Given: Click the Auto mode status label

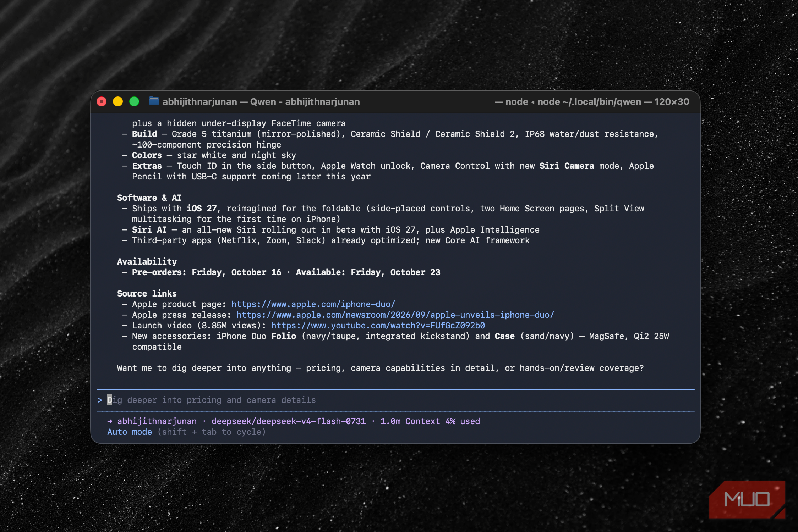Looking at the screenshot, I should pyautogui.click(x=130, y=432).
